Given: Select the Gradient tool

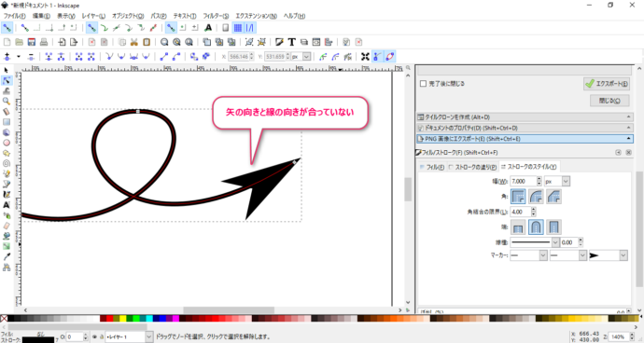Looking at the screenshot, I should coord(7,246).
